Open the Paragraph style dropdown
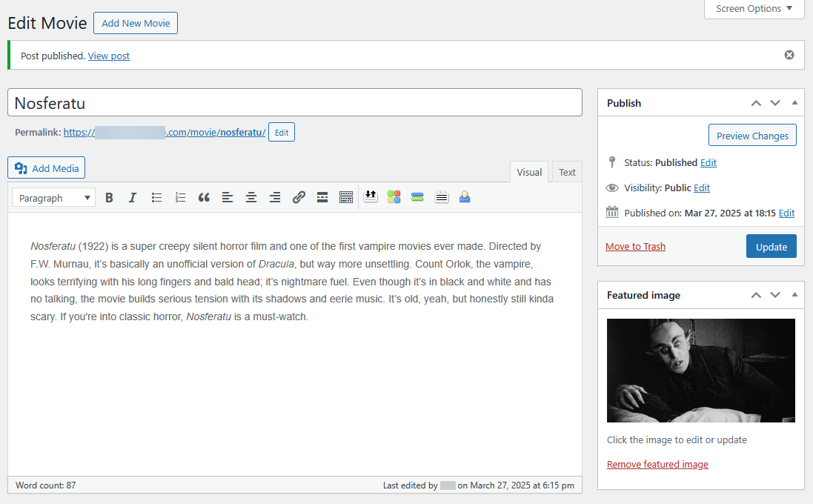Viewport: 813px width, 504px height. [53, 197]
